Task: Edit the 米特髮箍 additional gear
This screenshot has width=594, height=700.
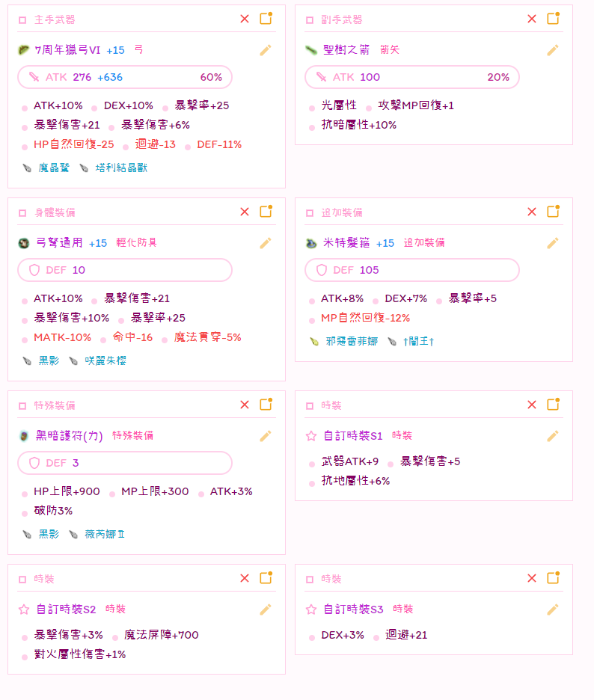Action: click(553, 243)
